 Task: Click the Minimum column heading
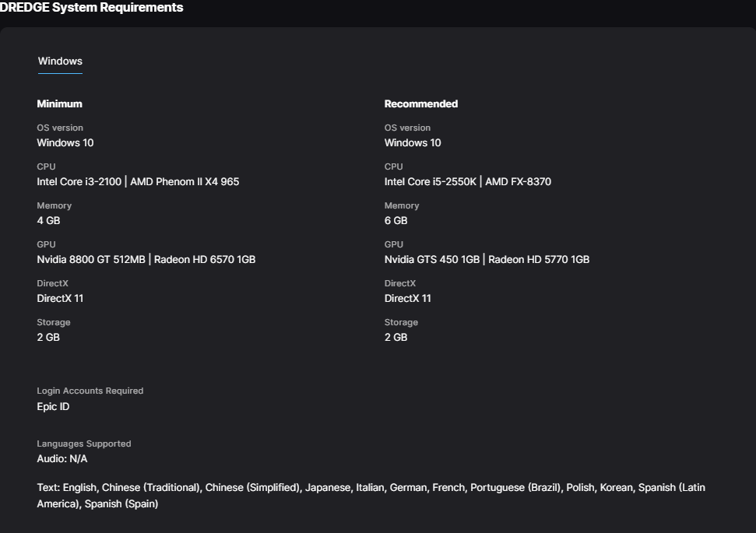[x=59, y=103]
